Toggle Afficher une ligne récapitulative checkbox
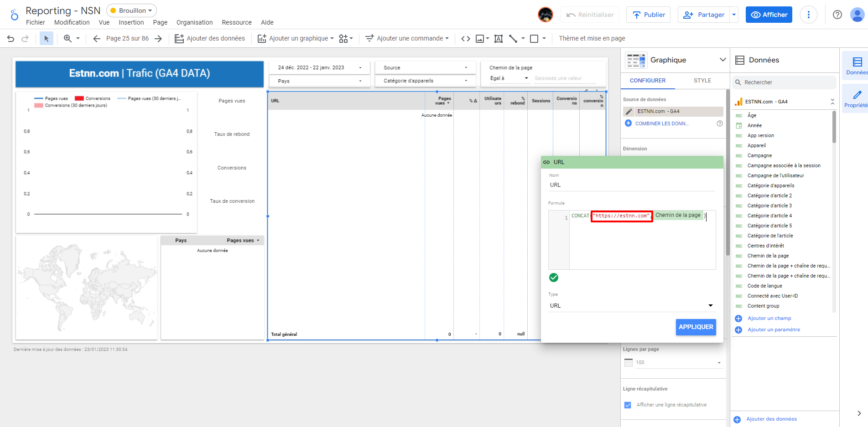The height and width of the screenshot is (427, 868). [628, 405]
